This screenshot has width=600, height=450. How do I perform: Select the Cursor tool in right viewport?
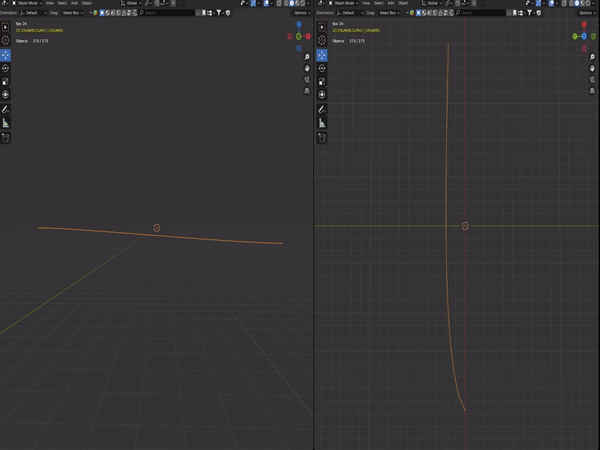(322, 40)
